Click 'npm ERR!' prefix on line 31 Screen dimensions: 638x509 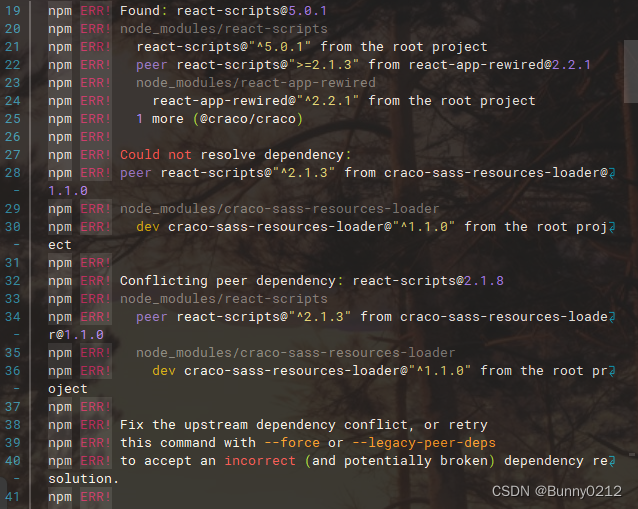[x=80, y=263]
